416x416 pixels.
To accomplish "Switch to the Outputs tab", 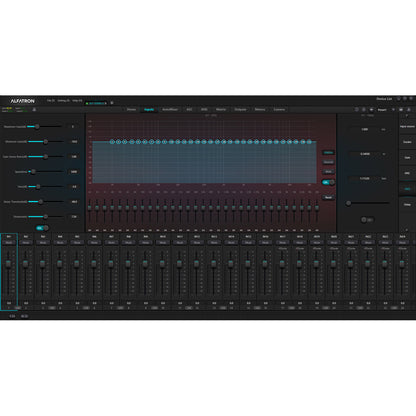I will (x=240, y=109).
